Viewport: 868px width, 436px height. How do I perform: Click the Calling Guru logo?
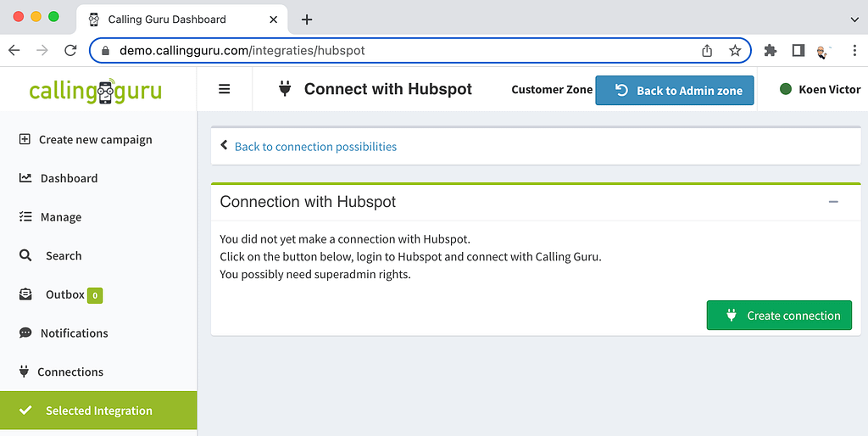95,91
